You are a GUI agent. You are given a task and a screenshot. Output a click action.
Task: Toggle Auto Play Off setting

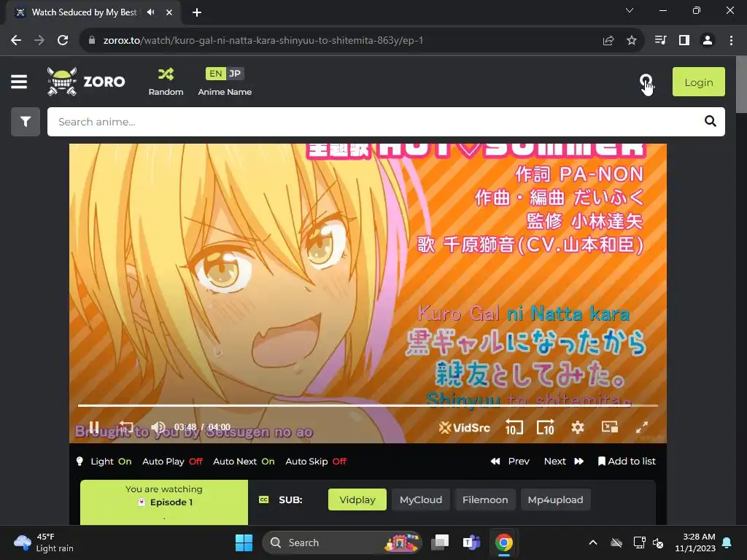tap(172, 462)
